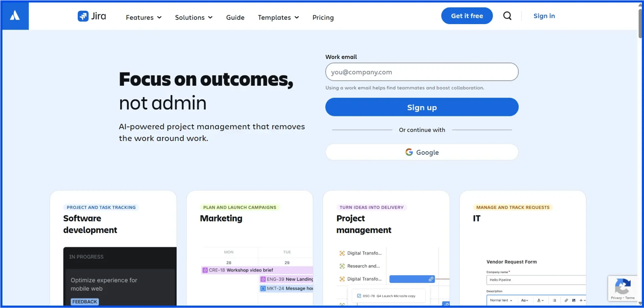Viewport: 644px width, 308px height.
Task: Click the reCAPTCHA Terms link
Action: pyautogui.click(x=630, y=298)
